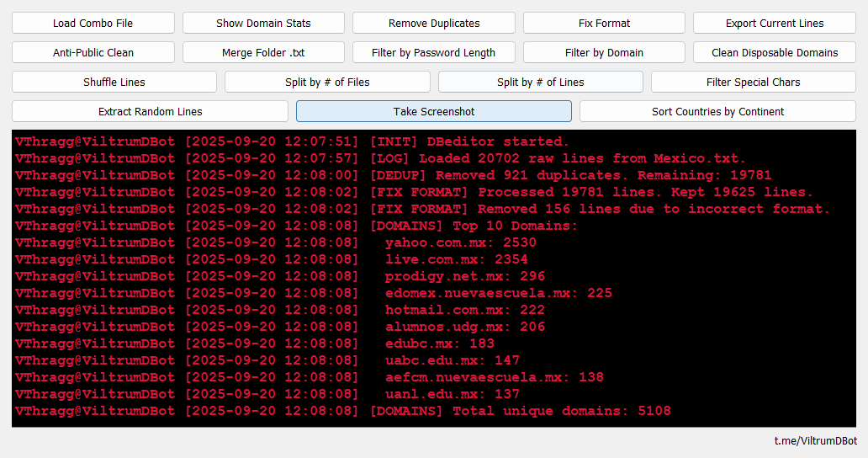This screenshot has width=868, height=458.
Task: Hit the Take Screenshot button
Action: coord(433,111)
